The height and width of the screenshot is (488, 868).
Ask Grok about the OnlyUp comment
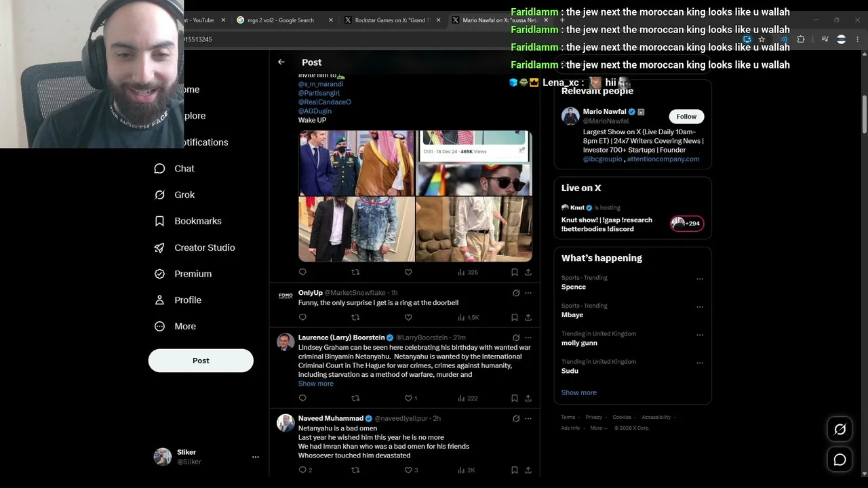(x=516, y=293)
